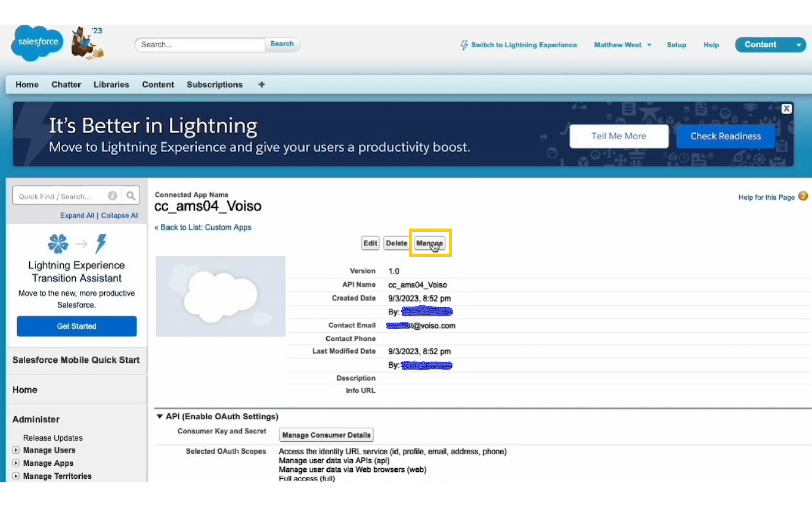Click the Delete button for connected app
This screenshot has height=507, width=812.
tap(397, 243)
